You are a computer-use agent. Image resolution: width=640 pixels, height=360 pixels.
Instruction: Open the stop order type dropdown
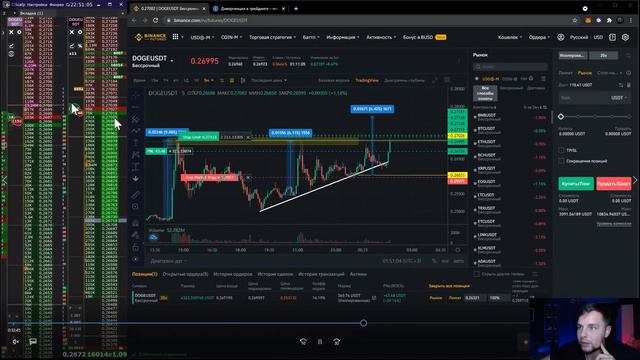click(x=609, y=73)
